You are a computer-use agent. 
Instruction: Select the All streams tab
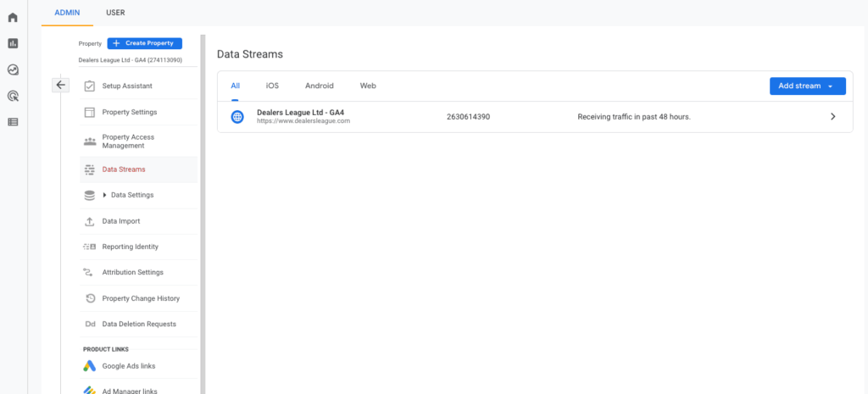click(x=236, y=86)
